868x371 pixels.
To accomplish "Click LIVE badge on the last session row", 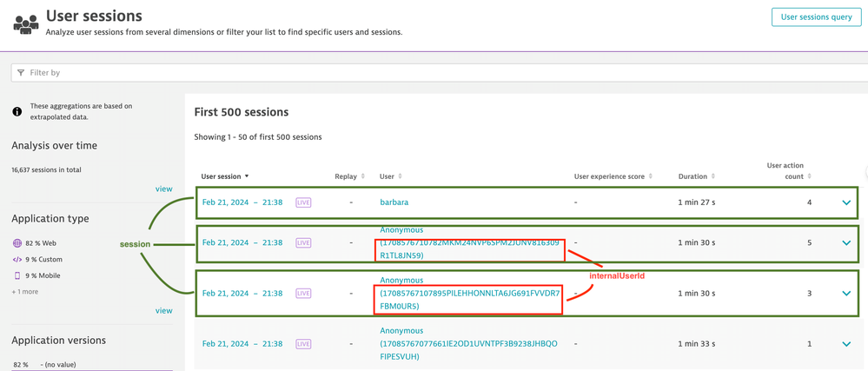I will click(x=303, y=344).
